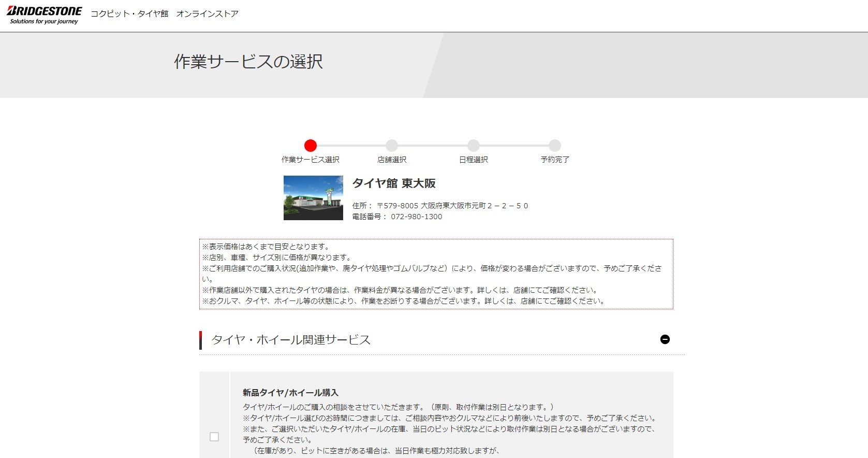Collapse section using the black minus icon
The height and width of the screenshot is (458, 868).
665,339
